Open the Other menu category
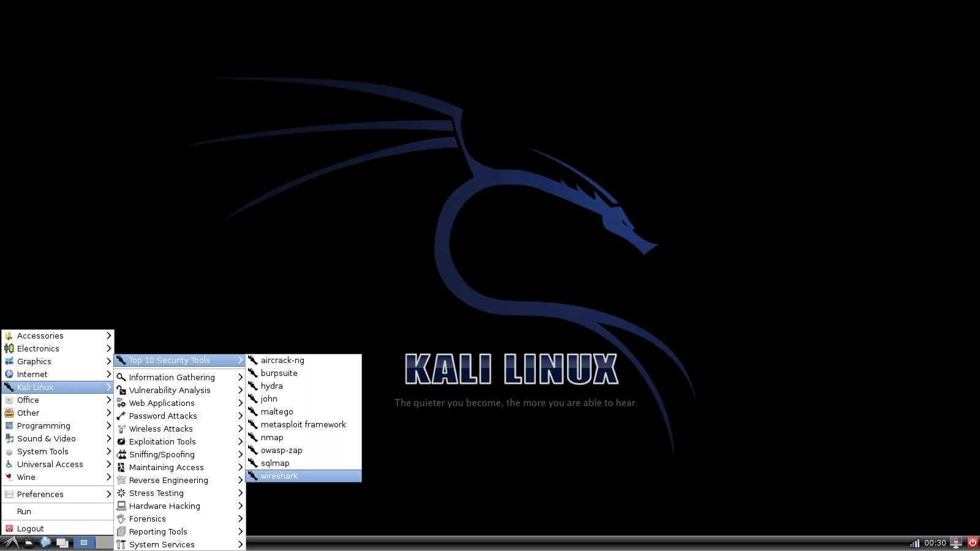 58,413
